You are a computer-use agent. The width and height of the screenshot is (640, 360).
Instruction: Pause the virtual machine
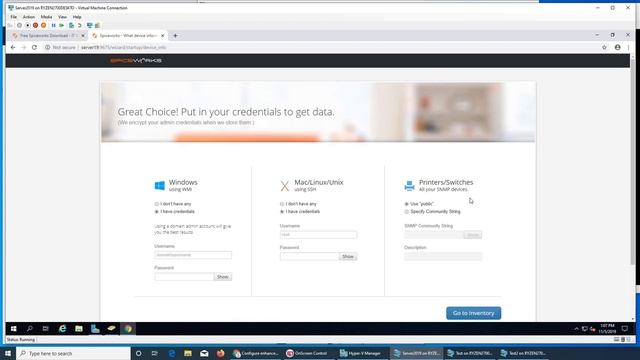coord(53,25)
